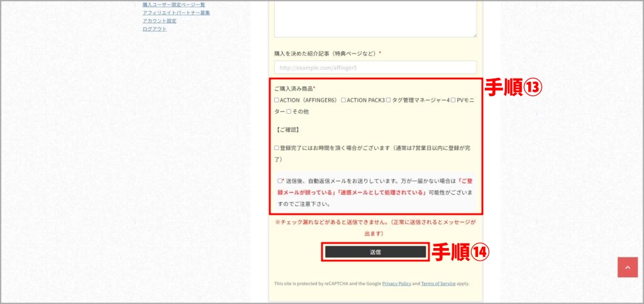Viewport: 644px width, 304px height.
Task: Open アカウント設定 from the sidebar
Action: click(x=159, y=21)
